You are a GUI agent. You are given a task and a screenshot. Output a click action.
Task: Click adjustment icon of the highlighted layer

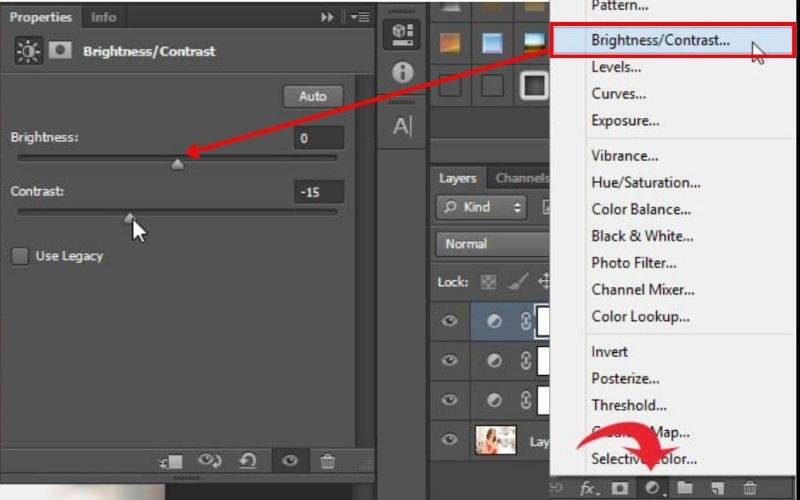tap(493, 321)
